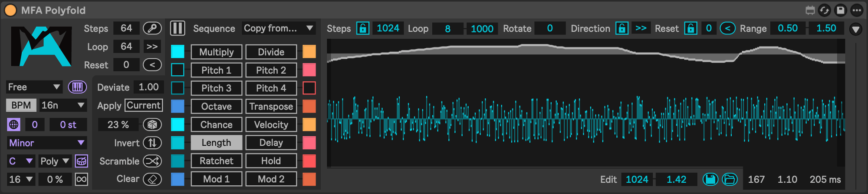The width and height of the screenshot is (868, 194).
Task: Click the orange swatch beside Divide
Action: click(309, 52)
